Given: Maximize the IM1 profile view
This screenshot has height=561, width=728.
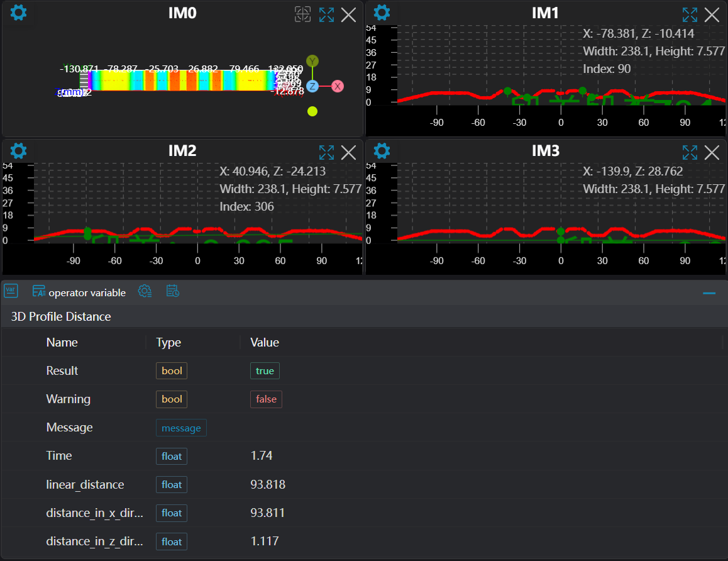Looking at the screenshot, I should click(x=690, y=14).
